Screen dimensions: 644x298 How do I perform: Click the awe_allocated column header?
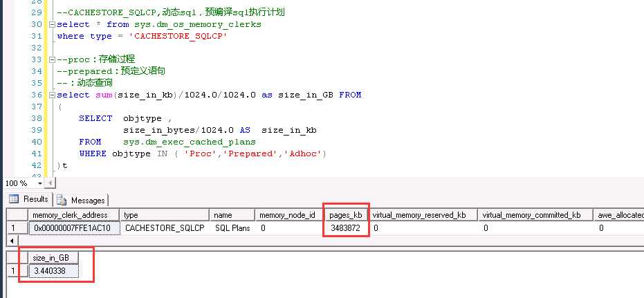[618, 215]
